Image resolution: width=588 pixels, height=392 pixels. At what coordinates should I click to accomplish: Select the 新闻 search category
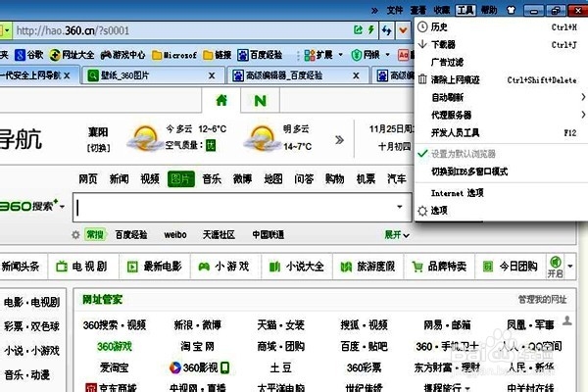[x=119, y=179]
